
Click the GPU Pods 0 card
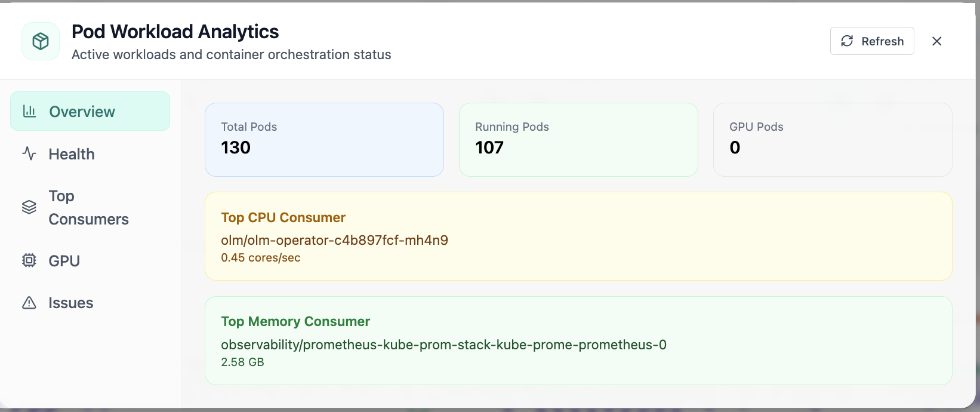(833, 140)
